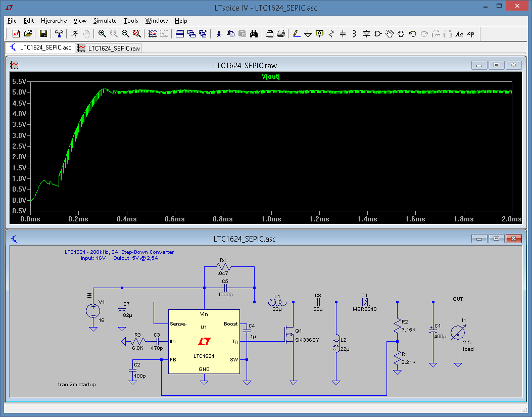Click the LTspice application title bar icon
This screenshot has width=532, height=417.
pos(9,8)
